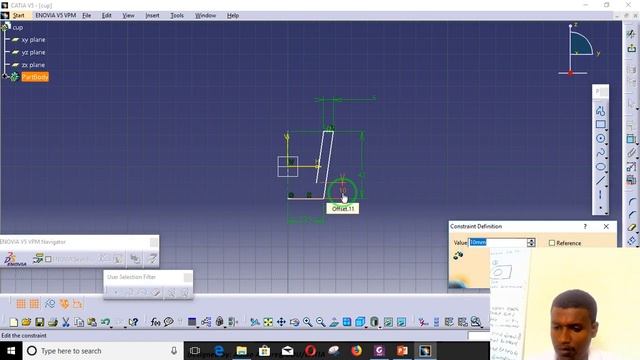Click the help question mark in Constraint Definition
Viewport: 640px width, 360px height.
tap(585, 226)
